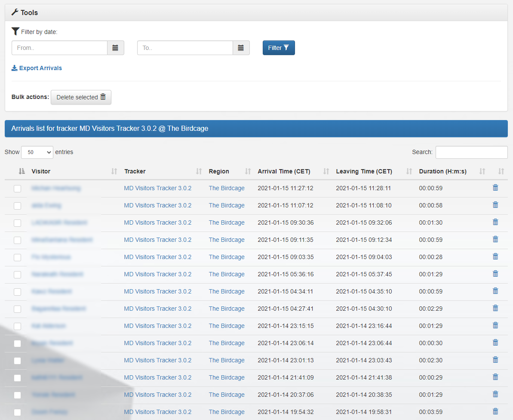Image resolution: width=513 pixels, height=420 pixels.
Task: Remove the 23:15:15 arrival entry
Action: (x=495, y=325)
